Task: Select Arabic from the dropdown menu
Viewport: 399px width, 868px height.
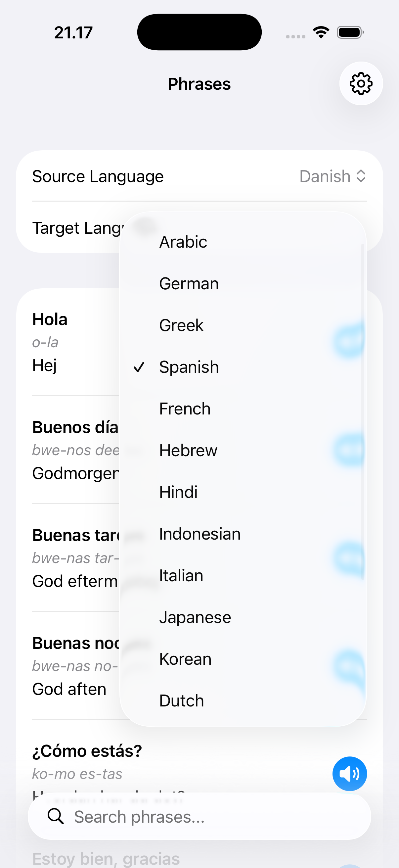Action: tap(183, 241)
